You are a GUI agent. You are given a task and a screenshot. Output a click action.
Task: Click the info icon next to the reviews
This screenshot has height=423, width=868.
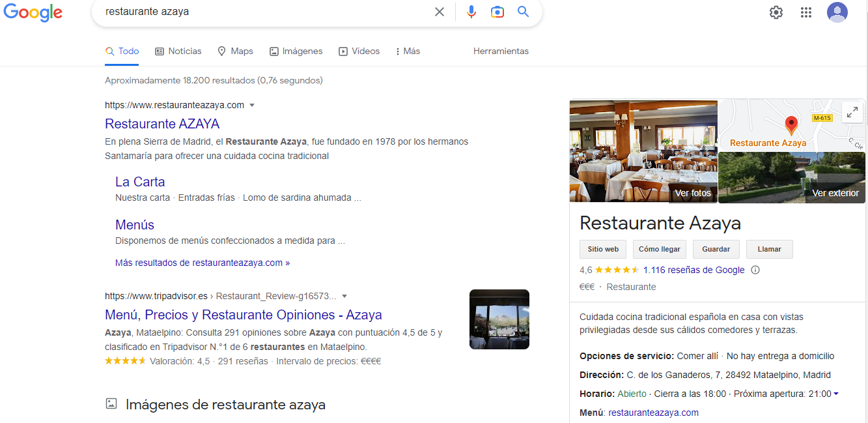tap(755, 269)
